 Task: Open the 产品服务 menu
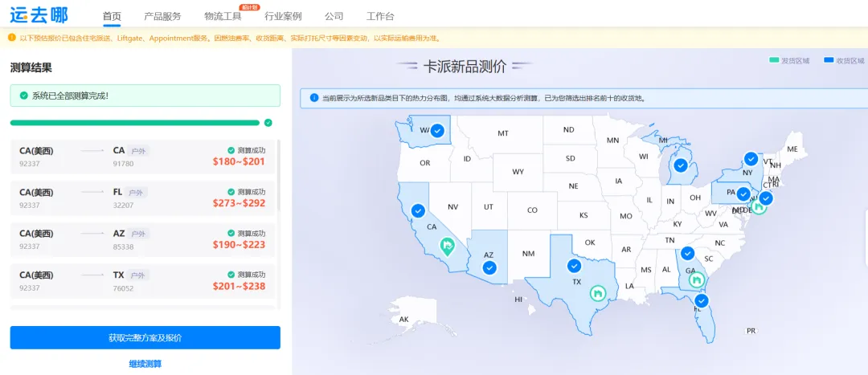tap(162, 16)
